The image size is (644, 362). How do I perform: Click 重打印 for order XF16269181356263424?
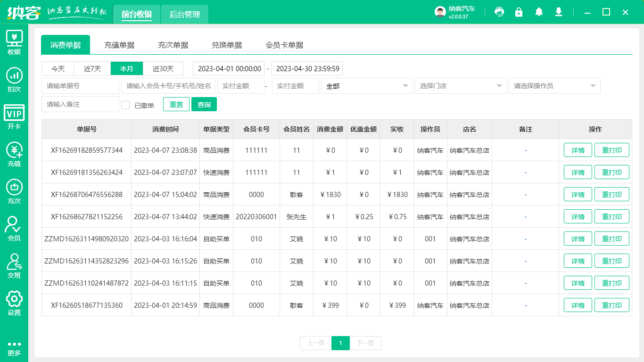[612, 173]
